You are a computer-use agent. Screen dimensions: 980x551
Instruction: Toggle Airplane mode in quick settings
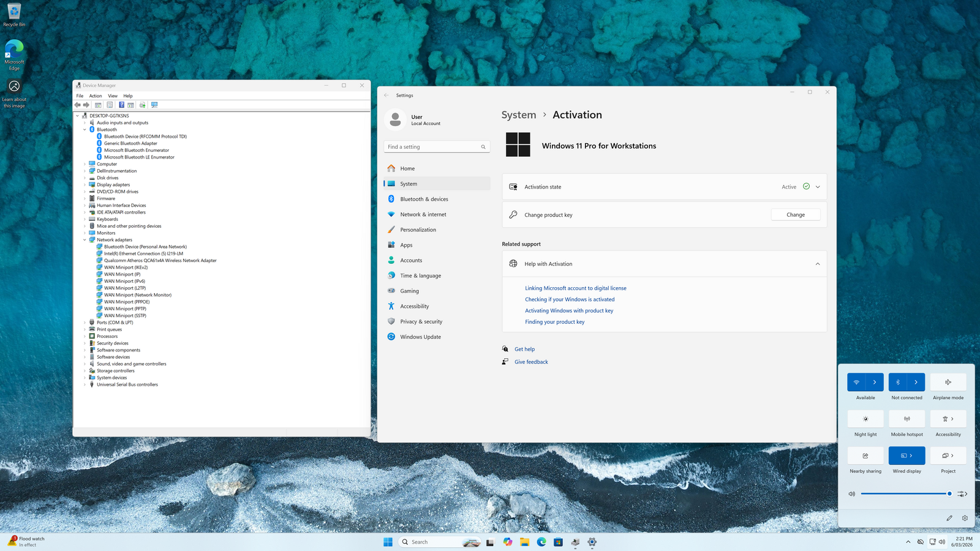pos(948,382)
